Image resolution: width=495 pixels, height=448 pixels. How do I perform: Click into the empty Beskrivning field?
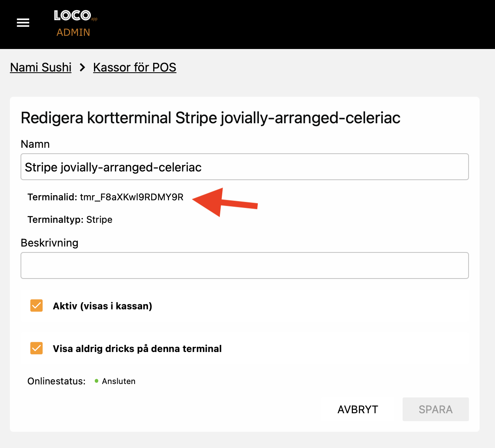[x=244, y=265]
